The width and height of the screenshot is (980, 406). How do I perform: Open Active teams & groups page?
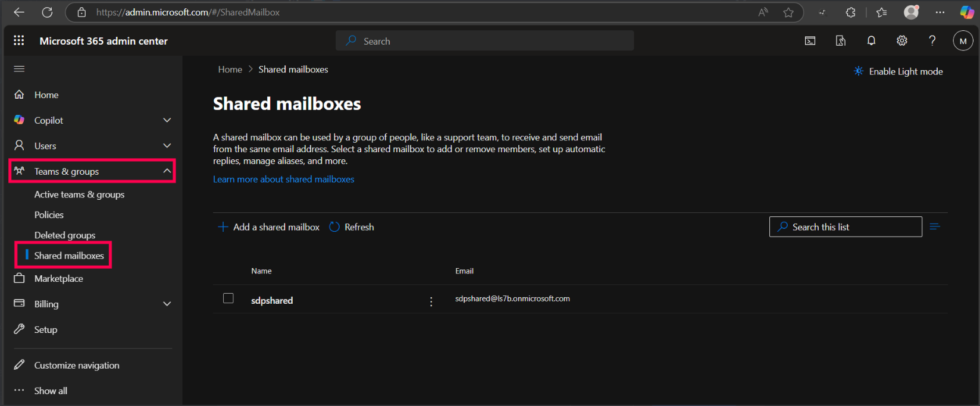79,194
